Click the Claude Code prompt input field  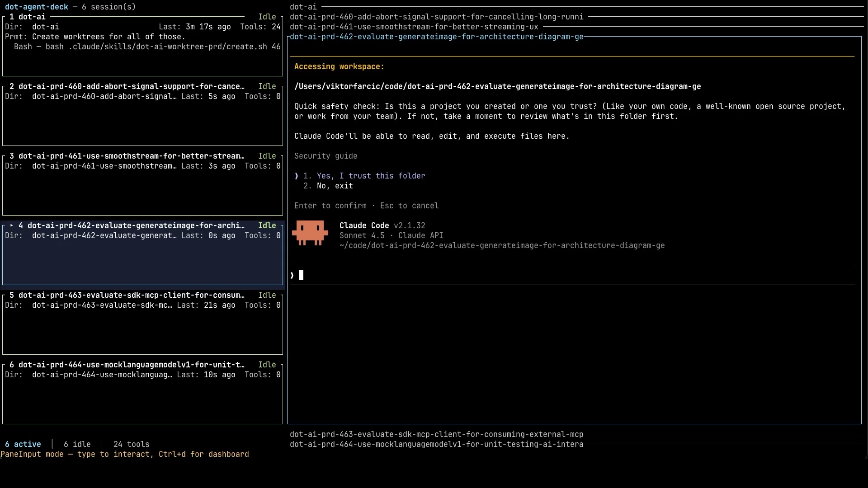(x=572, y=275)
